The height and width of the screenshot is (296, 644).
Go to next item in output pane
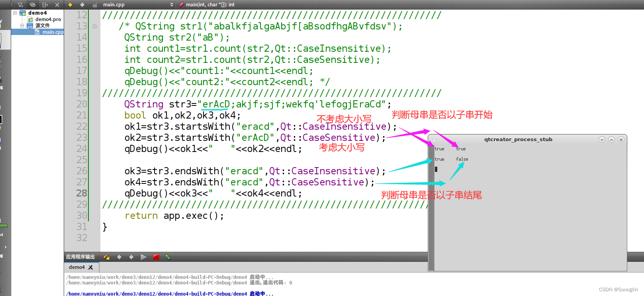[x=131, y=257]
